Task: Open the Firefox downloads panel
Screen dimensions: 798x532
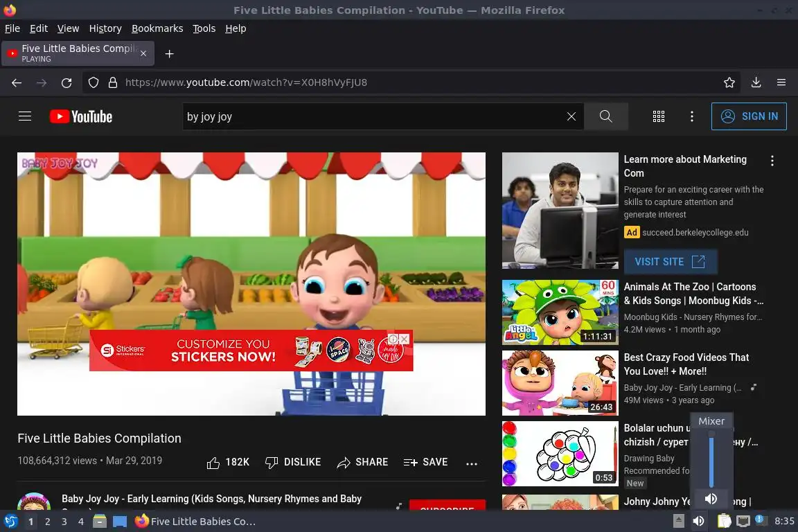Action: (x=756, y=82)
